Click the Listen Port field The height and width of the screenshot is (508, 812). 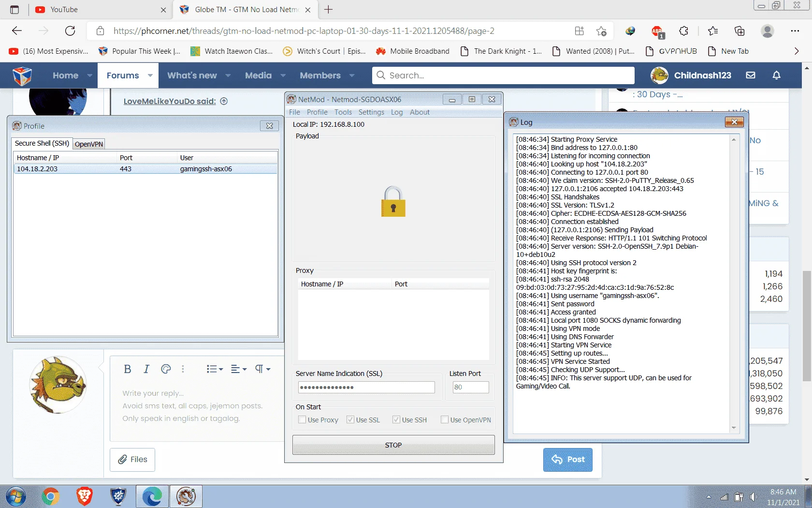(x=470, y=387)
